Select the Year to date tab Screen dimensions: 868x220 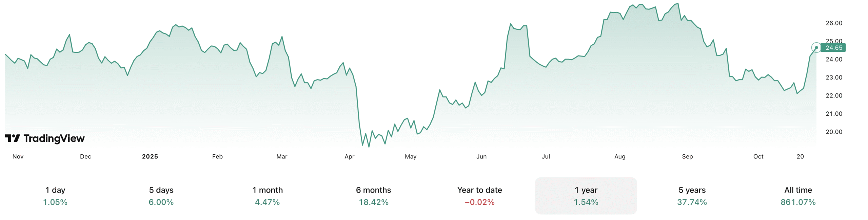pos(479,196)
